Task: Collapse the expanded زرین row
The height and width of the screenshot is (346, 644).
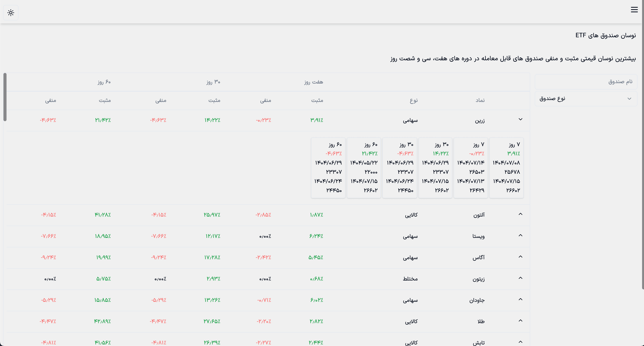Action: pyautogui.click(x=520, y=119)
